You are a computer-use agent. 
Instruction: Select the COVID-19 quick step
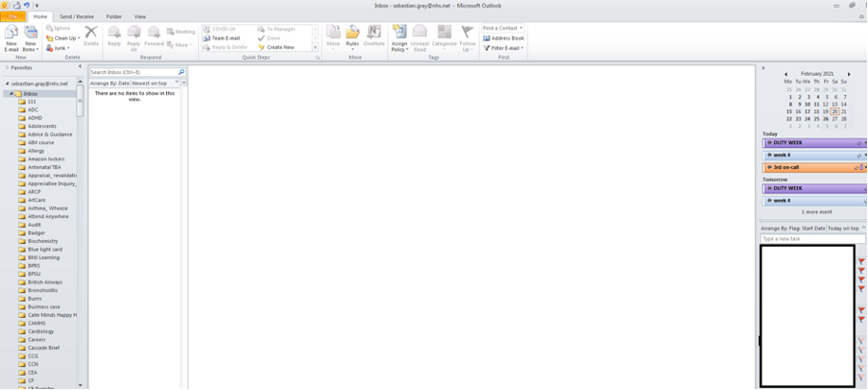tap(219, 29)
